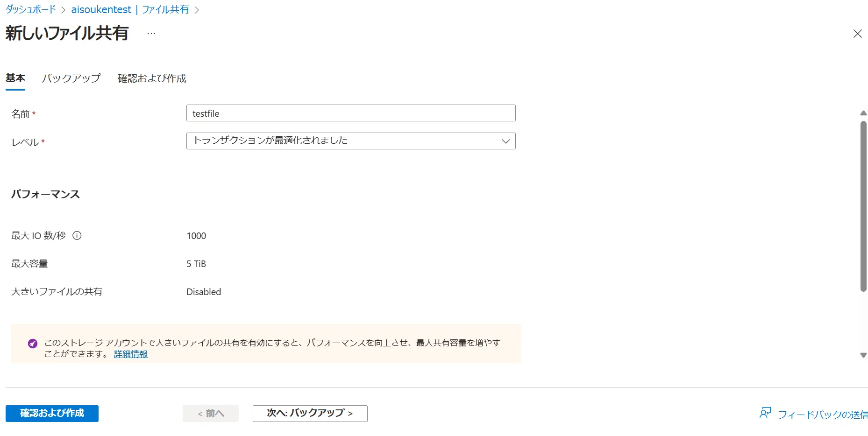Click the ellipsis more options icon

[x=151, y=34]
